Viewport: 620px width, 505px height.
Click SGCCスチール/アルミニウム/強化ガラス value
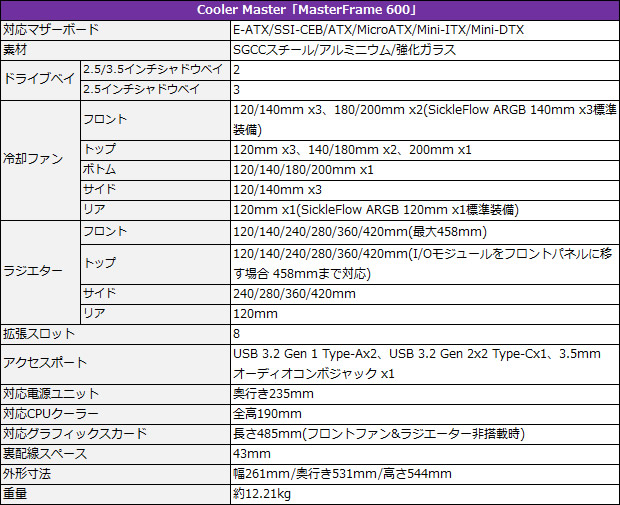click(425, 50)
